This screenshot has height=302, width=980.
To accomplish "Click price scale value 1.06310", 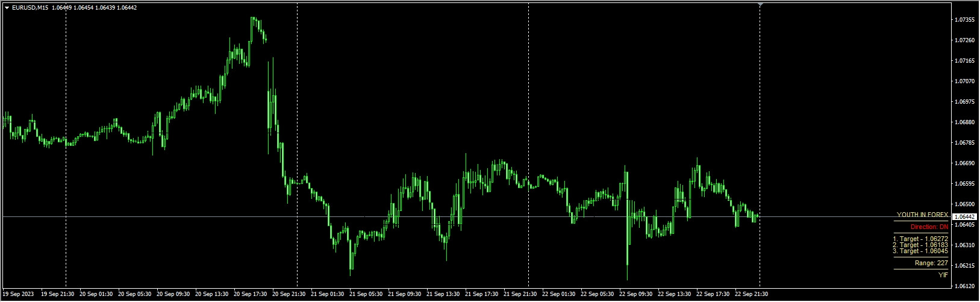I will point(965,245).
